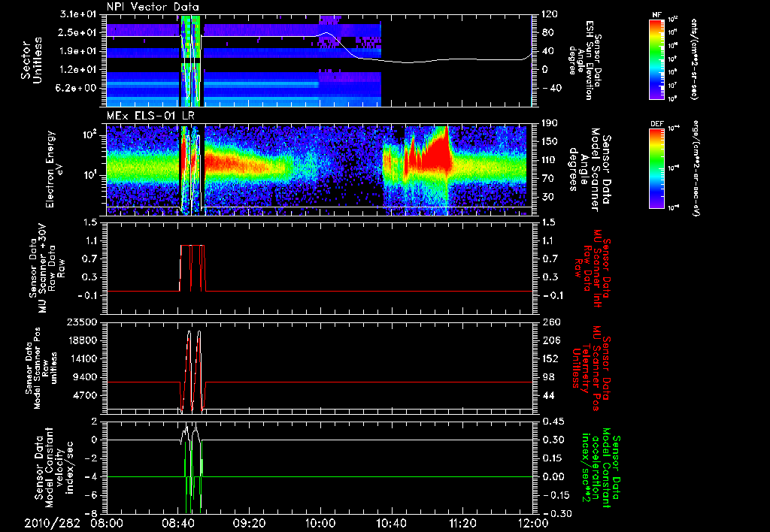Click the '206' telemetry tick label
Image resolution: width=770 pixels, height=532 pixels.
(550, 340)
